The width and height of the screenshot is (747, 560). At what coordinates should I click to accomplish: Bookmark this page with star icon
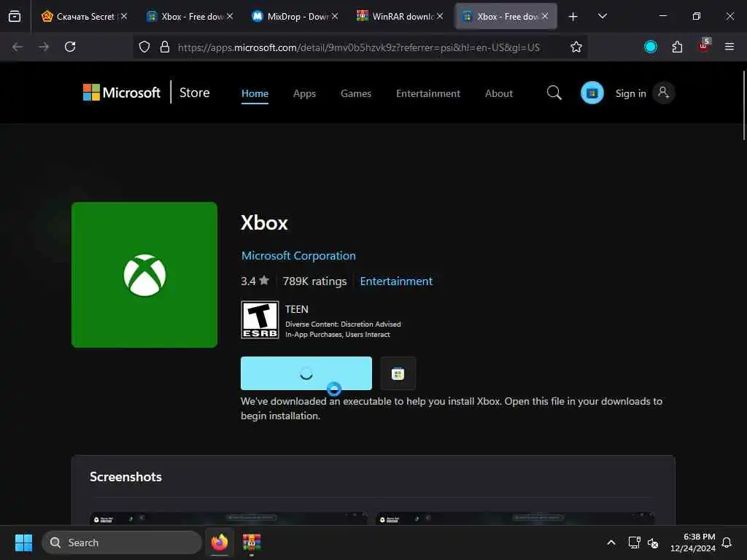tap(576, 47)
